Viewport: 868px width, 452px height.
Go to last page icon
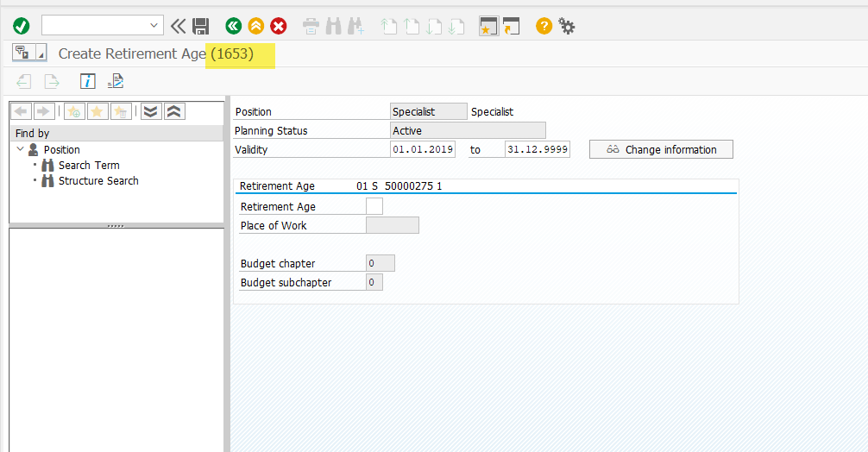coord(456,26)
